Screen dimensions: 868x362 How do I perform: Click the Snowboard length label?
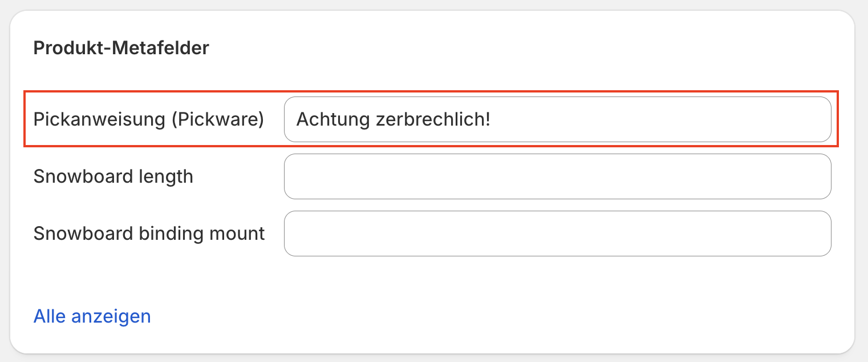113,176
